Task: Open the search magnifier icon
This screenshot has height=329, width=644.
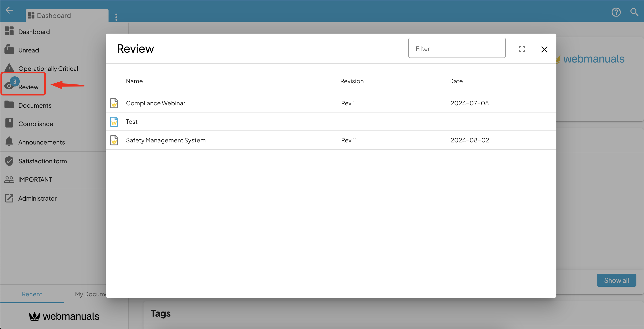Action: pyautogui.click(x=634, y=12)
